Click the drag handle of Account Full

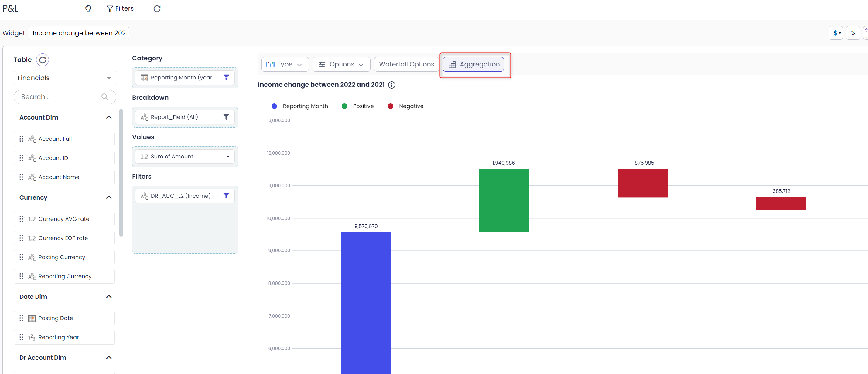pyautogui.click(x=22, y=139)
